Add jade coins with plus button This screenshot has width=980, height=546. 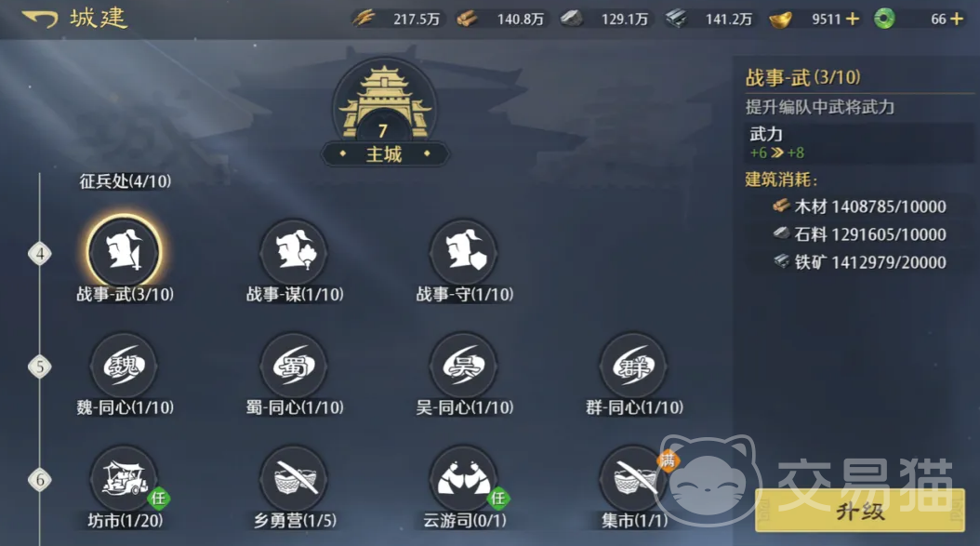pos(956,20)
